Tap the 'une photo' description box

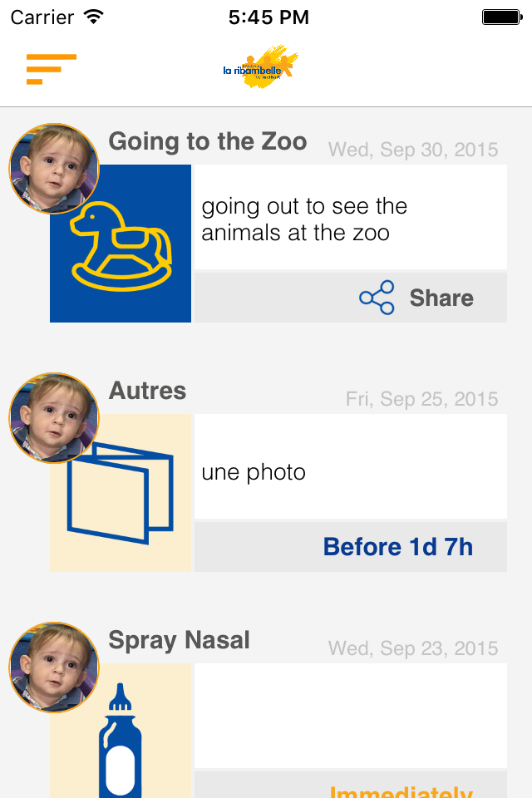click(x=350, y=466)
